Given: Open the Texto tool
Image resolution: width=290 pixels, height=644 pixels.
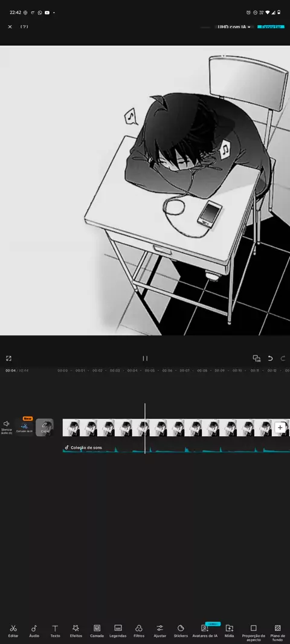Looking at the screenshot, I should pos(55,631).
